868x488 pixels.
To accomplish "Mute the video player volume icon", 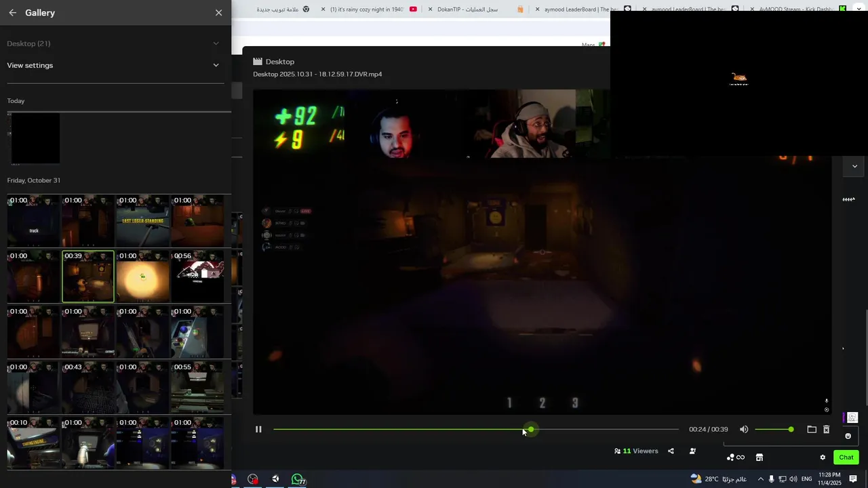I will point(744,429).
